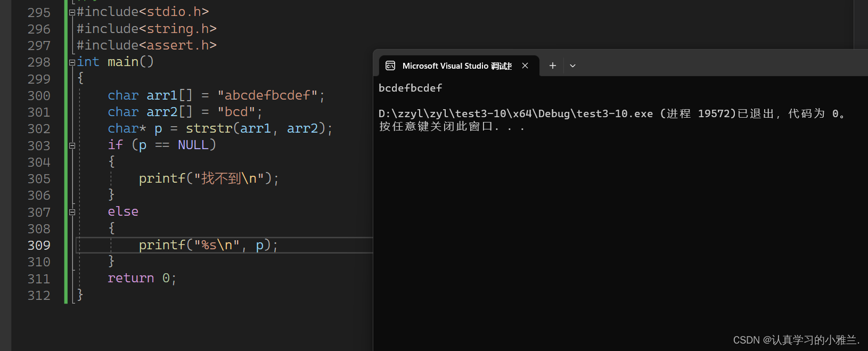The height and width of the screenshot is (351, 868).
Task: Click line number 300 in the gutter
Action: (39, 96)
